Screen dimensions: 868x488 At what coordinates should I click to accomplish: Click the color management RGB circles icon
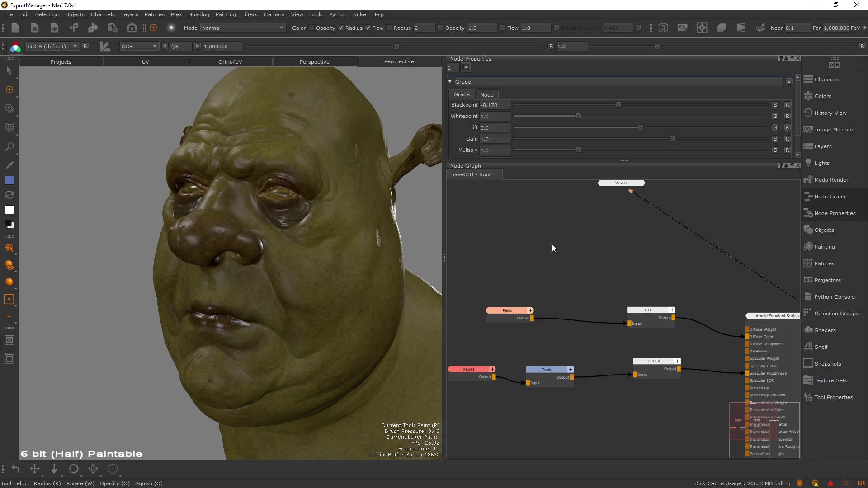pos(15,47)
